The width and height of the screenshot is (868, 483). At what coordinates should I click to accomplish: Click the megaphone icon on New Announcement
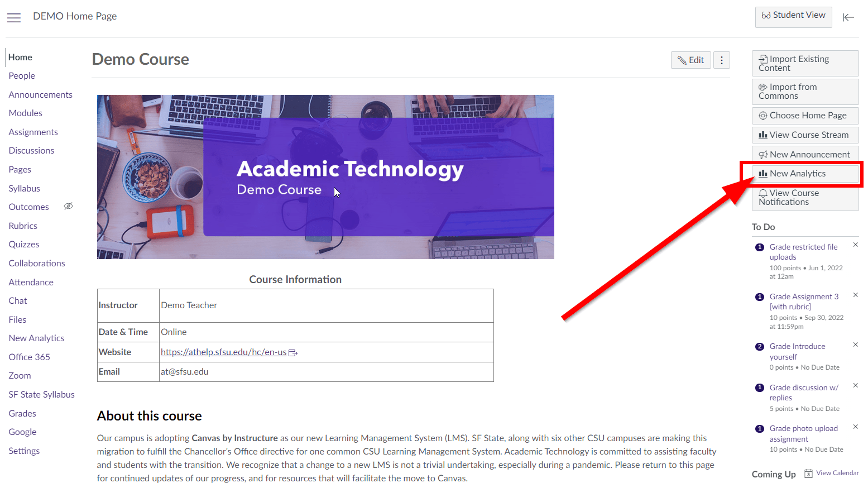click(x=763, y=154)
